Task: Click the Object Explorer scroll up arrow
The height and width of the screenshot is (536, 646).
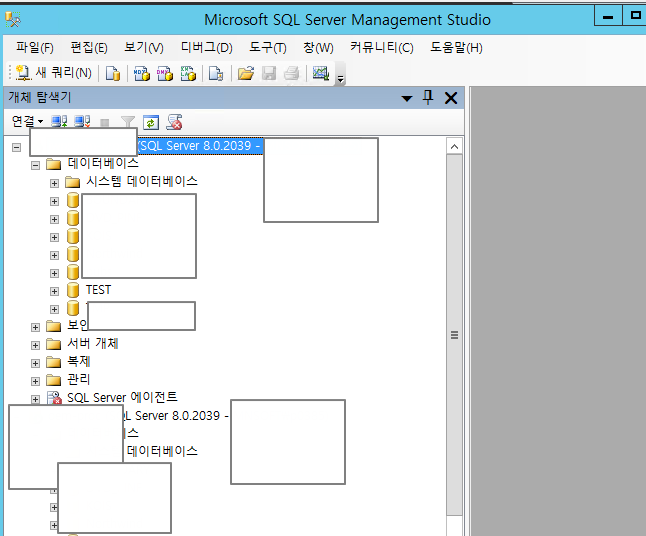Action: [454, 147]
